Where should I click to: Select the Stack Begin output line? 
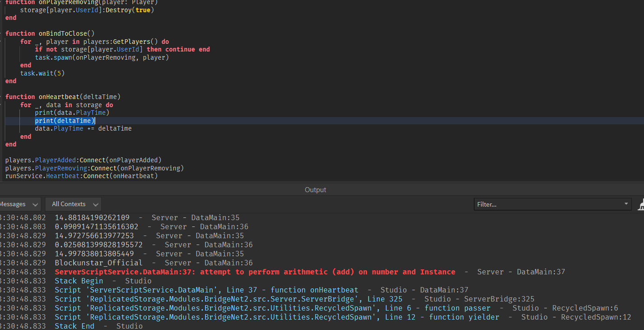coord(79,281)
